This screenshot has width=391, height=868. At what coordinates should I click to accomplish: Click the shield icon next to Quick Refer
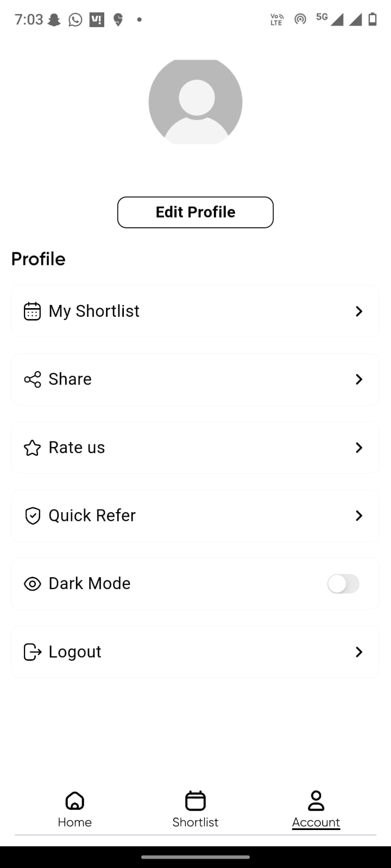coord(33,515)
